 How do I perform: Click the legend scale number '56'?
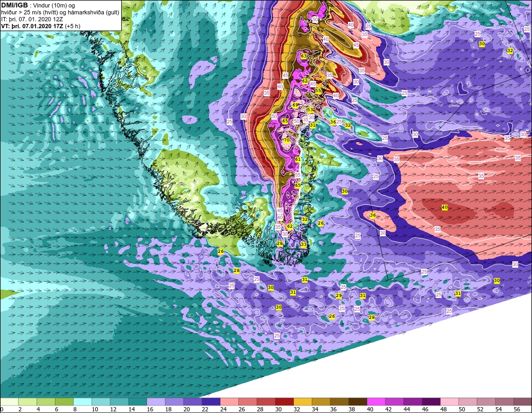(x=517, y=410)
